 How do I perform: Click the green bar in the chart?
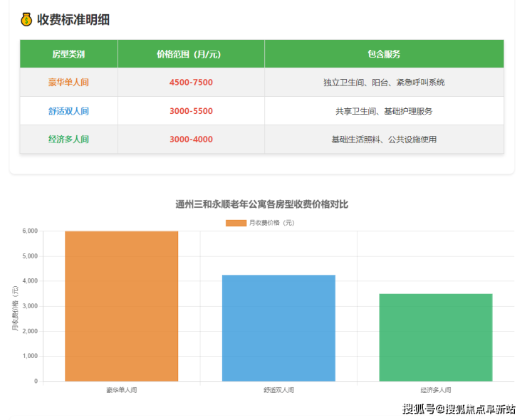point(435,337)
